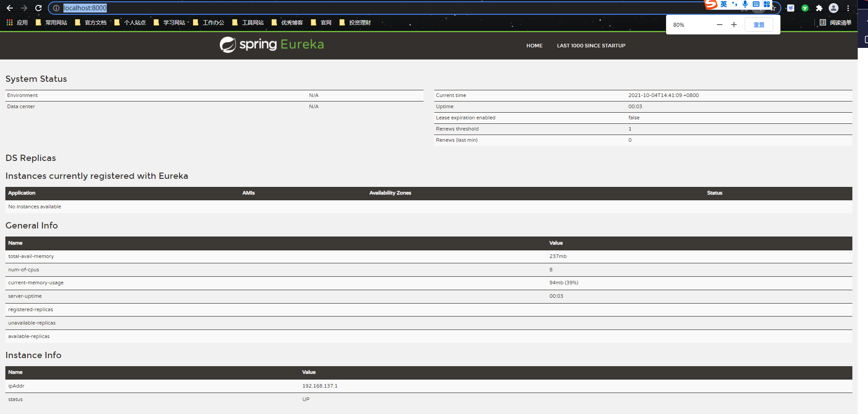Click 'No instances available' text

pyautogui.click(x=34, y=207)
